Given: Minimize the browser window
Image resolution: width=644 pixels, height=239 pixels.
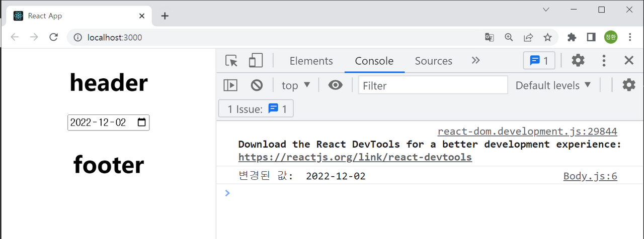Looking at the screenshot, I should point(574,10).
